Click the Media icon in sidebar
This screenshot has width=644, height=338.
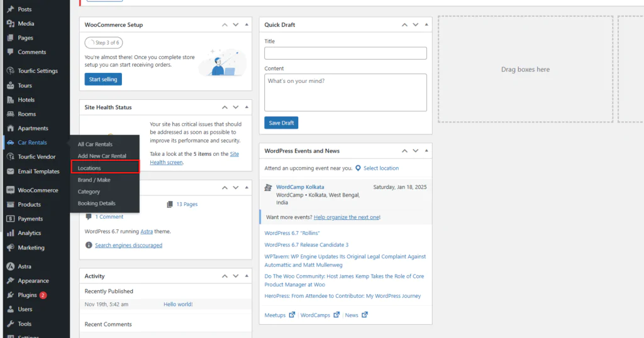pyautogui.click(x=11, y=23)
